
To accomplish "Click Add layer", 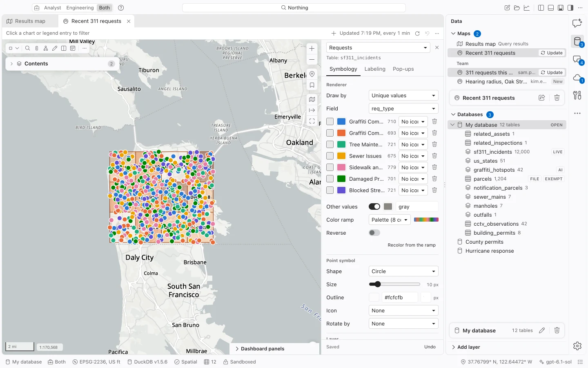I will (468, 347).
